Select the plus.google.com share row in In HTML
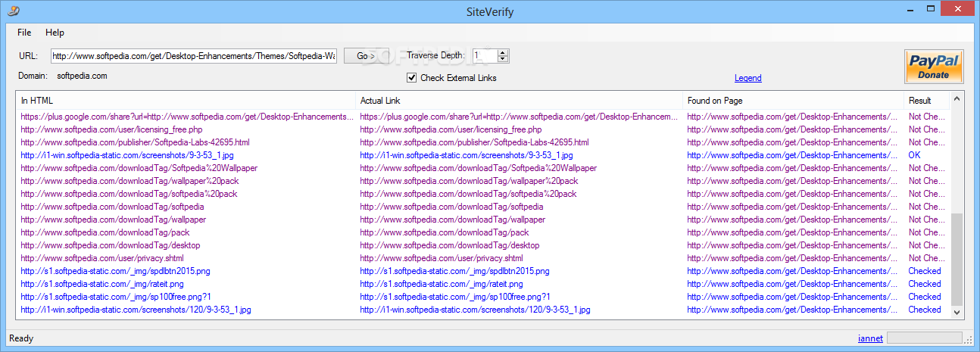The height and width of the screenshot is (352, 980). [x=186, y=117]
